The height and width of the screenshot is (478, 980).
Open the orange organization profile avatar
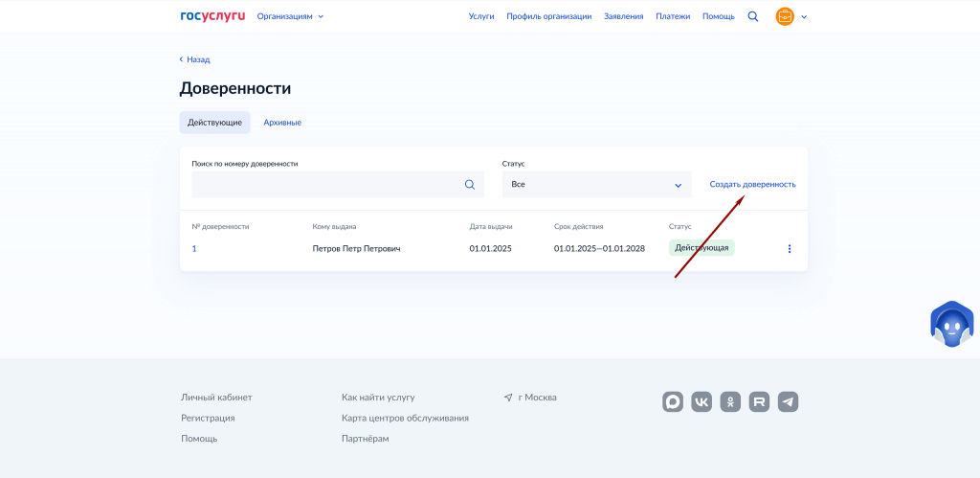(x=785, y=16)
